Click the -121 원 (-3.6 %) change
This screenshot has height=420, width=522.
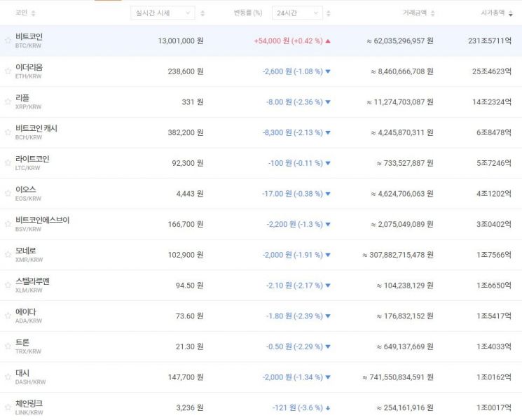coord(301,408)
